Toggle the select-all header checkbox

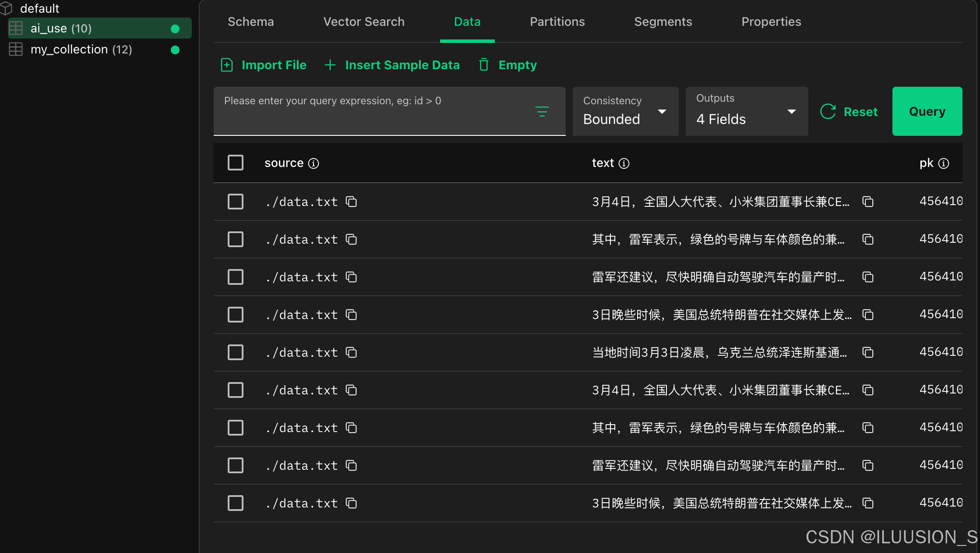[236, 163]
